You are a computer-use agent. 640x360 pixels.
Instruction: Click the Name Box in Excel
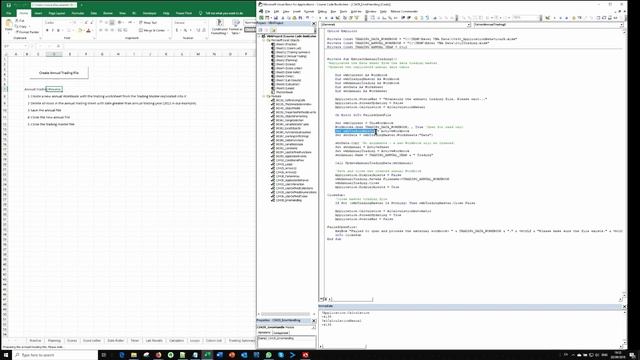pos(15,46)
